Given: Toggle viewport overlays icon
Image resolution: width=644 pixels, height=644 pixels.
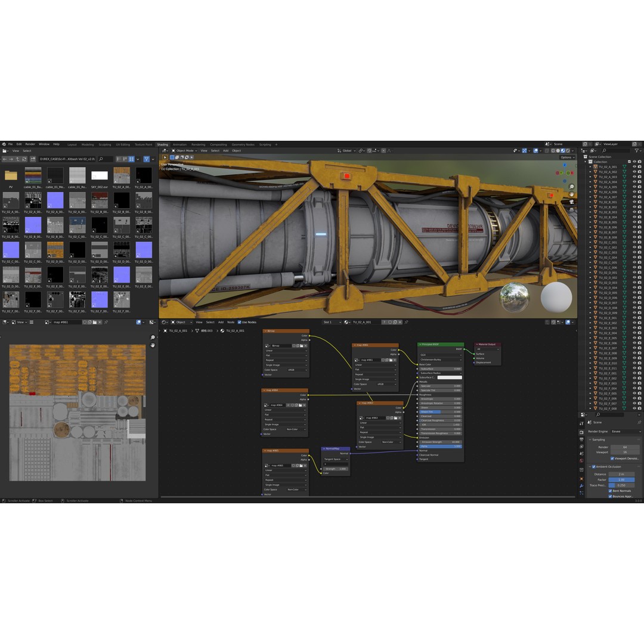Looking at the screenshot, I should (x=535, y=151).
